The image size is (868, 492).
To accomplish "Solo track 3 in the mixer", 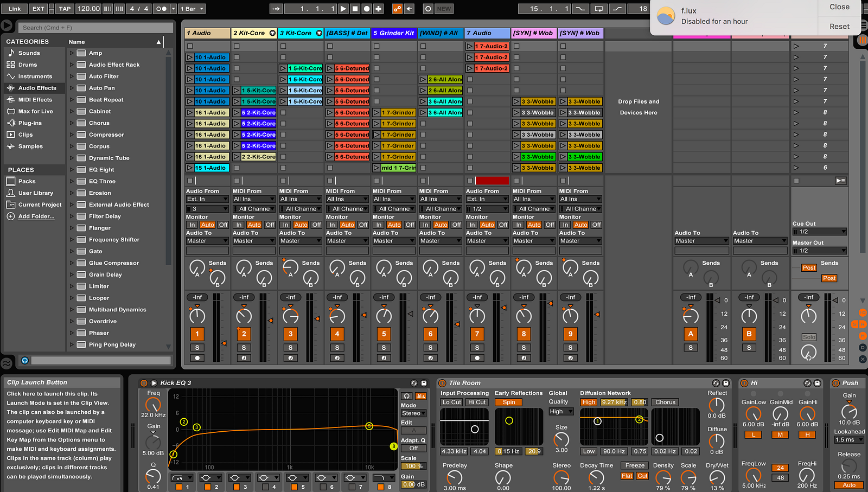I will (x=290, y=348).
